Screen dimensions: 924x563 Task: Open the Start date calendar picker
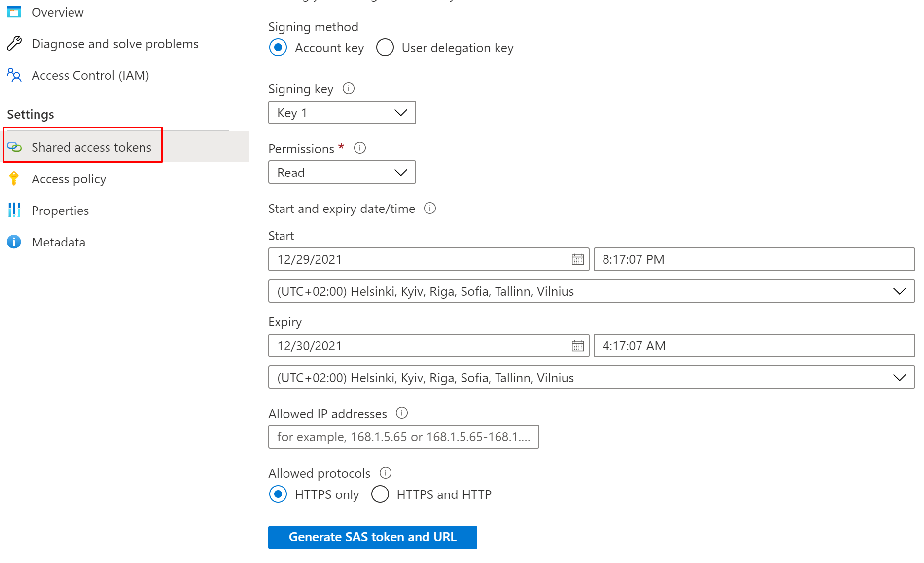[577, 259]
